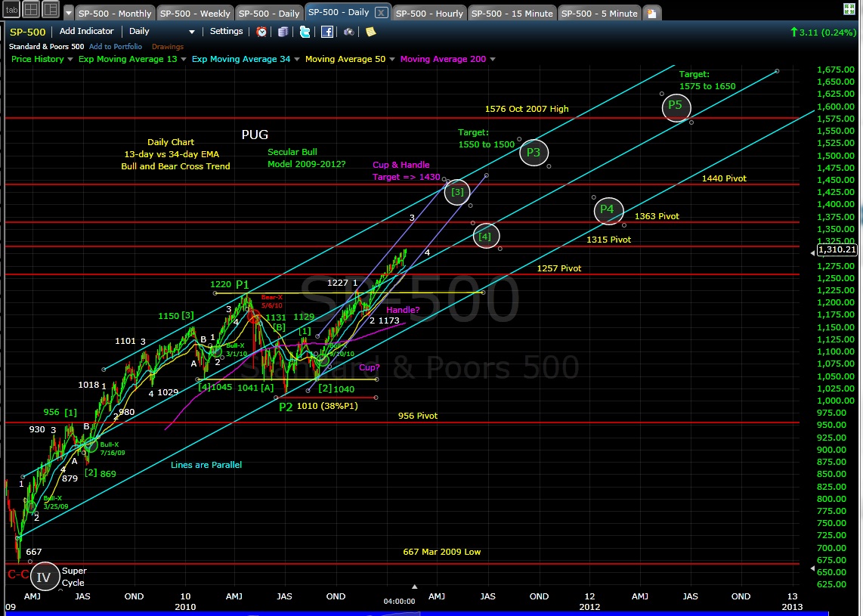863x616 pixels.
Task: Click 'Cup?' annotation
Action: [x=370, y=367]
